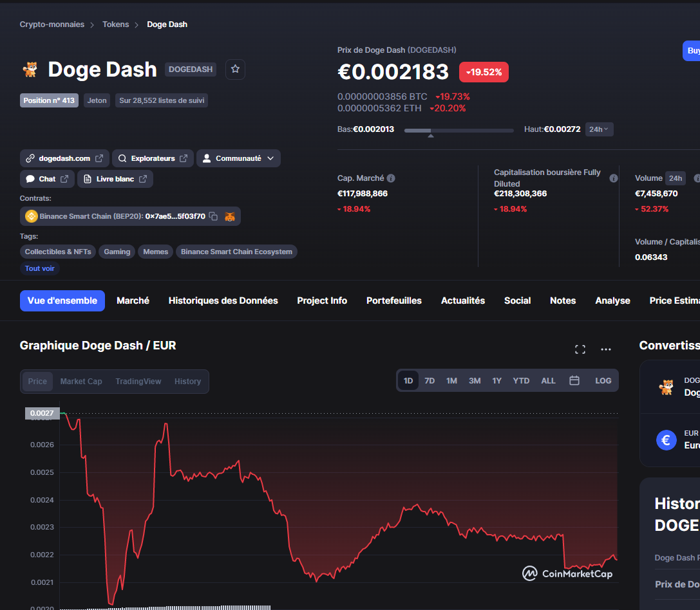
Task: Open the Social tab
Action: [517, 300]
